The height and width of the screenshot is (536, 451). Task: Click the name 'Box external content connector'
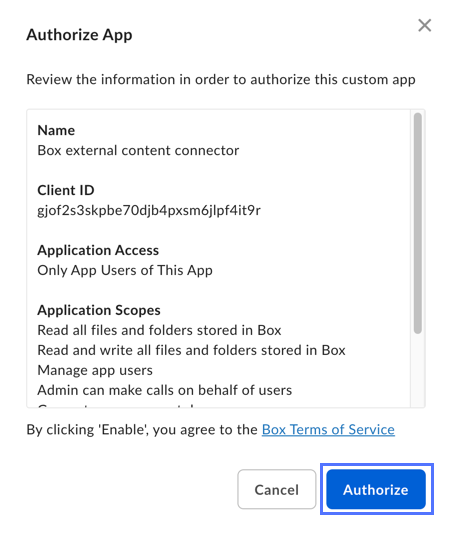click(x=138, y=150)
